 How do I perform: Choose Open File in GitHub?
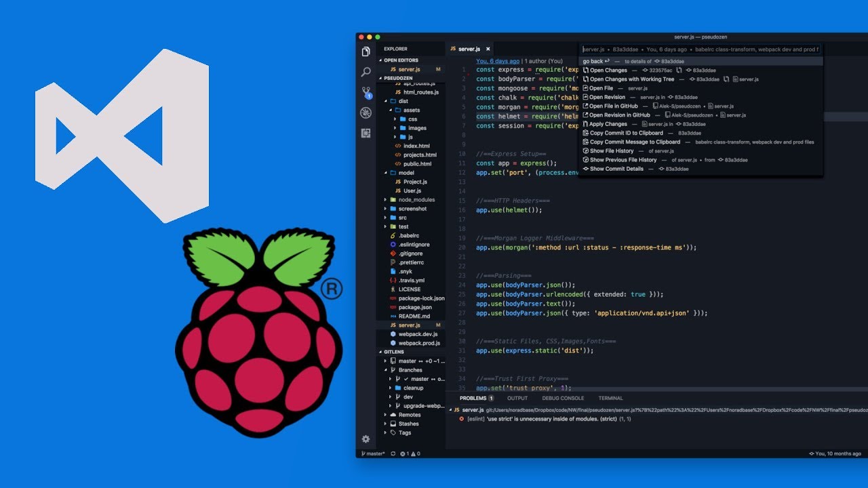coord(701,106)
